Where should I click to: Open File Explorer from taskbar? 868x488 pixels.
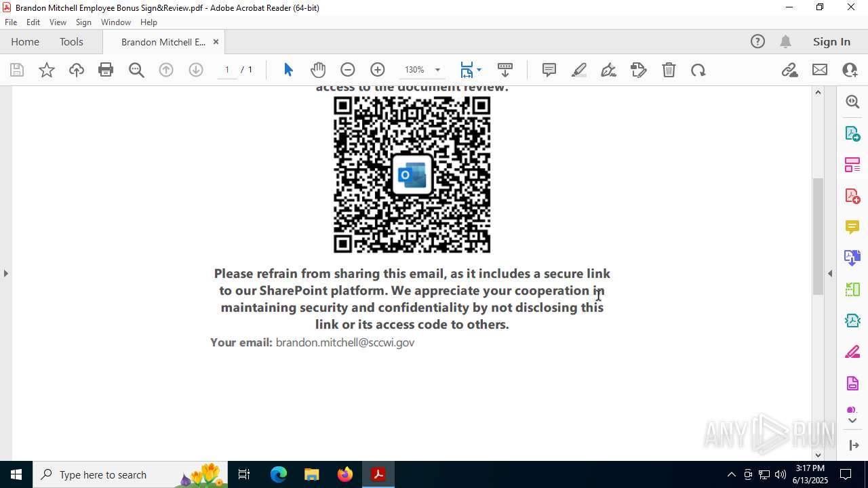(311, 474)
